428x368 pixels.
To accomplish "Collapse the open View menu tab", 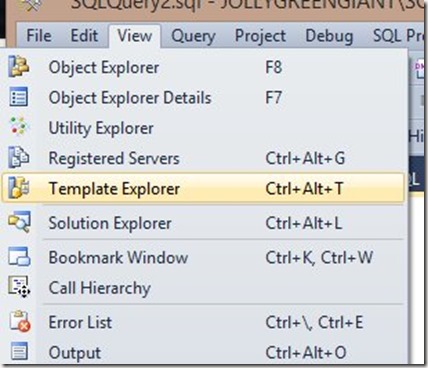I will click(x=135, y=36).
